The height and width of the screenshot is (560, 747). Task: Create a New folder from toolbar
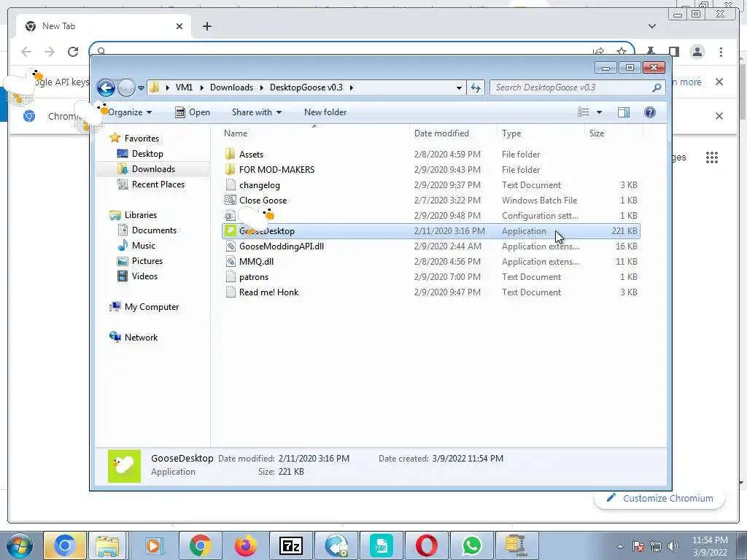[325, 112]
